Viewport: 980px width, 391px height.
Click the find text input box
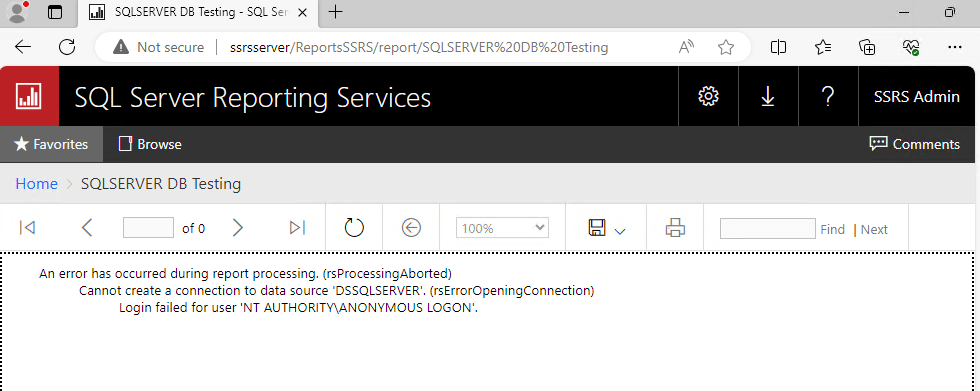pos(768,228)
